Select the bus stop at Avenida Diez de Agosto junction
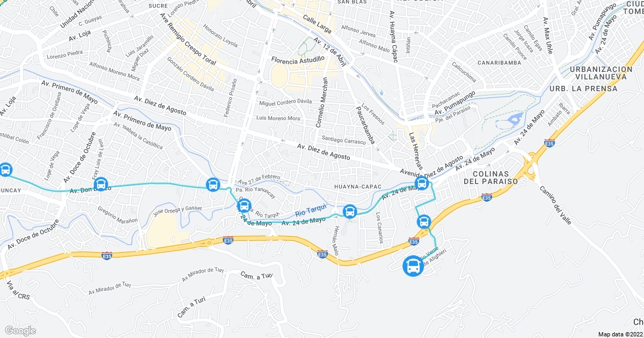The height and width of the screenshot is (338, 644). click(x=422, y=183)
